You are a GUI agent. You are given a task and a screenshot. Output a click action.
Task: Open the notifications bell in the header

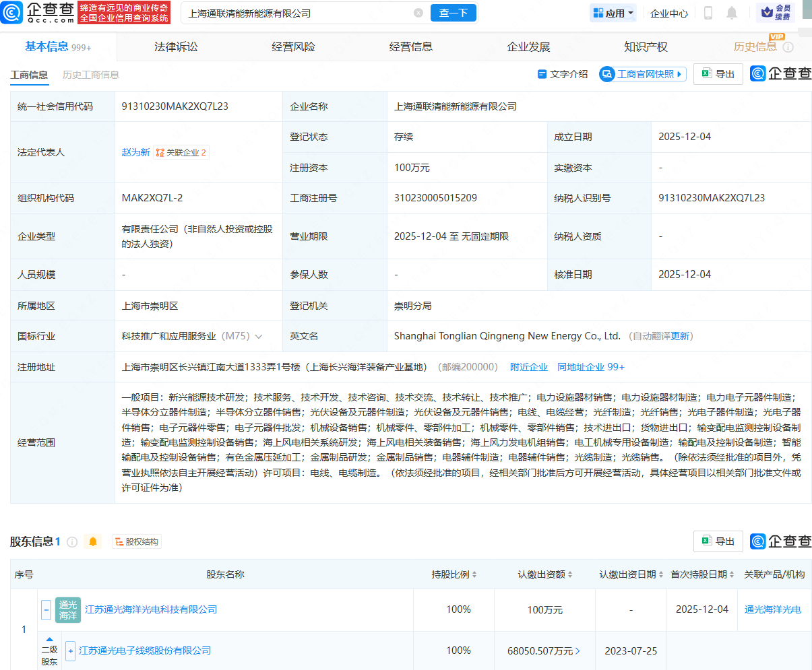[x=732, y=13]
